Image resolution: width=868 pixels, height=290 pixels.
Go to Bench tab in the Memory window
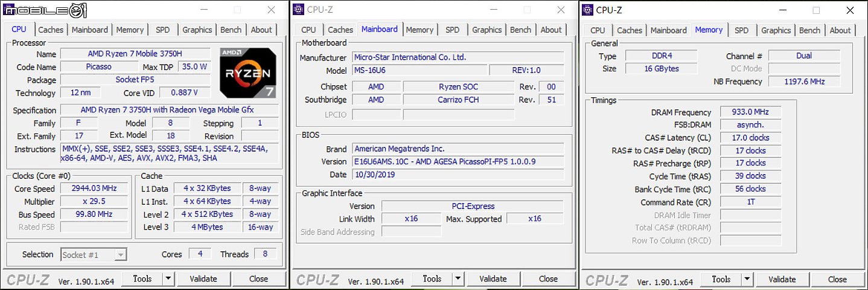[810, 30]
